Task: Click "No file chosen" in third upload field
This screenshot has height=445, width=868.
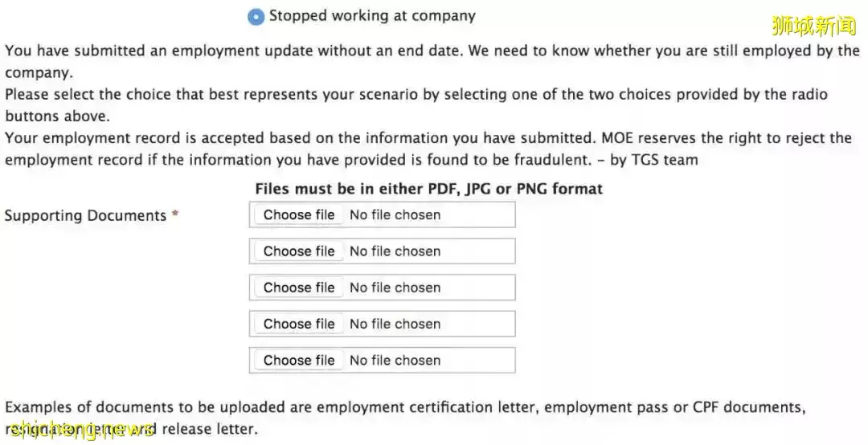Action: [x=395, y=288]
